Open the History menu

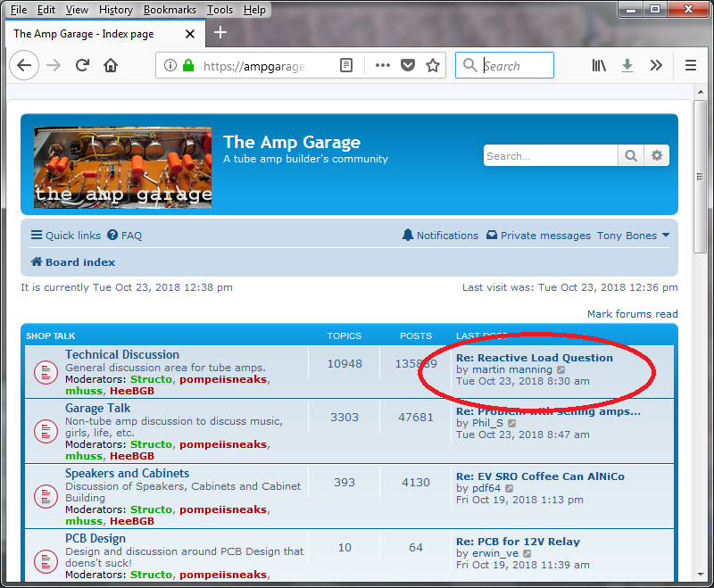tap(115, 10)
